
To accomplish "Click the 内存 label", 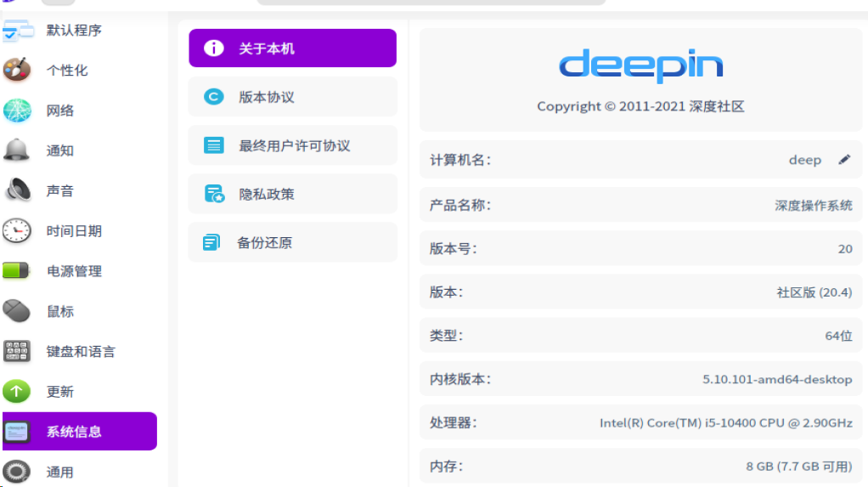I will tap(446, 467).
